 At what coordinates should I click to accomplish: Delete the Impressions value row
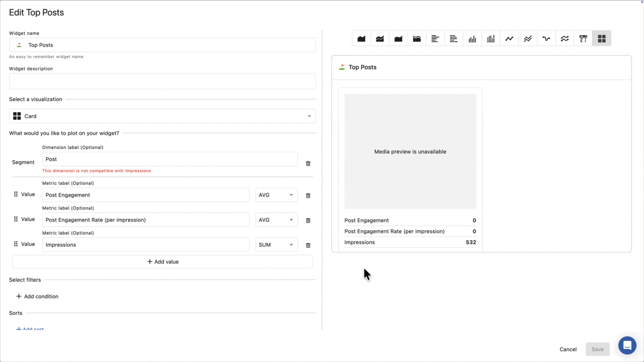(x=308, y=245)
